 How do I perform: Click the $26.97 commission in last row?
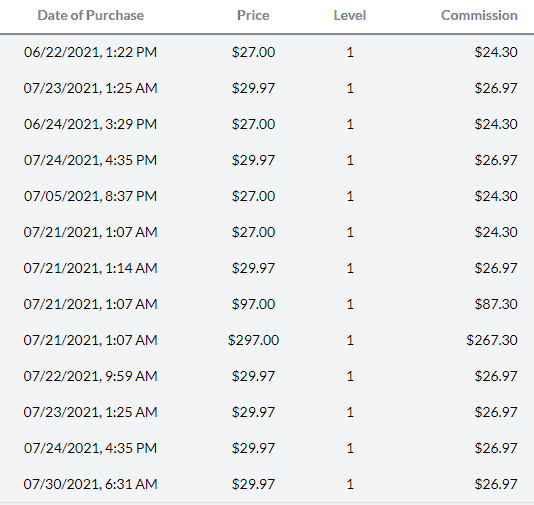coord(496,484)
